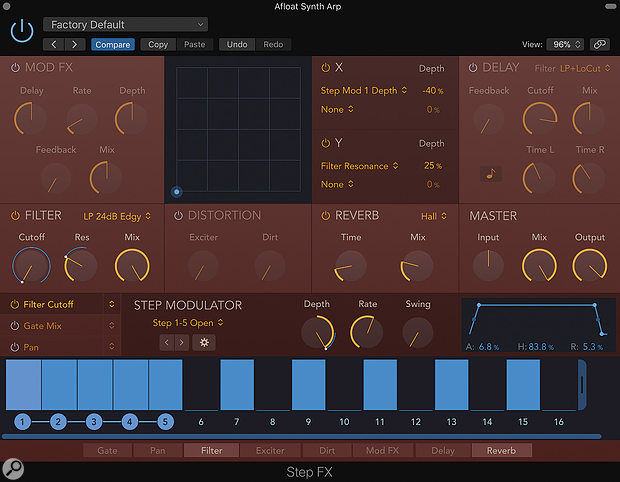620x482 pixels.
Task: Toggle the Y modulation power button
Action: pyautogui.click(x=325, y=143)
